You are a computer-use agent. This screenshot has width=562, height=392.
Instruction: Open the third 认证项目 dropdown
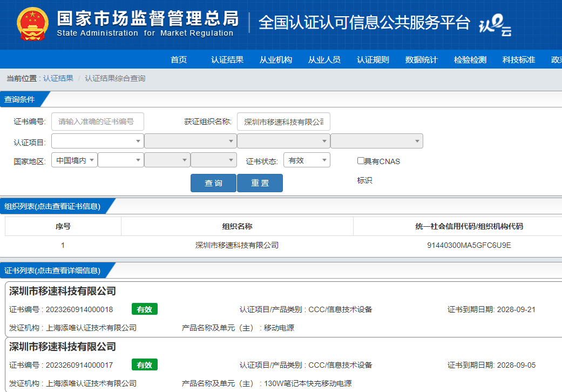(283, 141)
